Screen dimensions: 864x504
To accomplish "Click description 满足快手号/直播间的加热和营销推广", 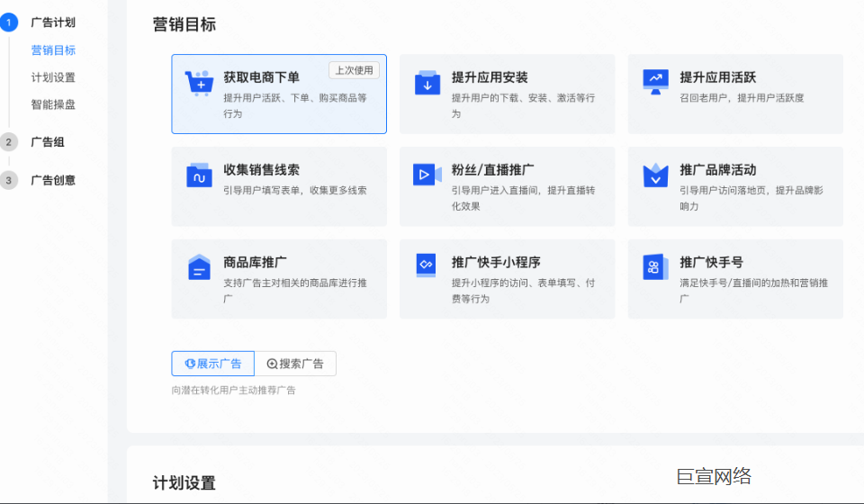I will [754, 291].
